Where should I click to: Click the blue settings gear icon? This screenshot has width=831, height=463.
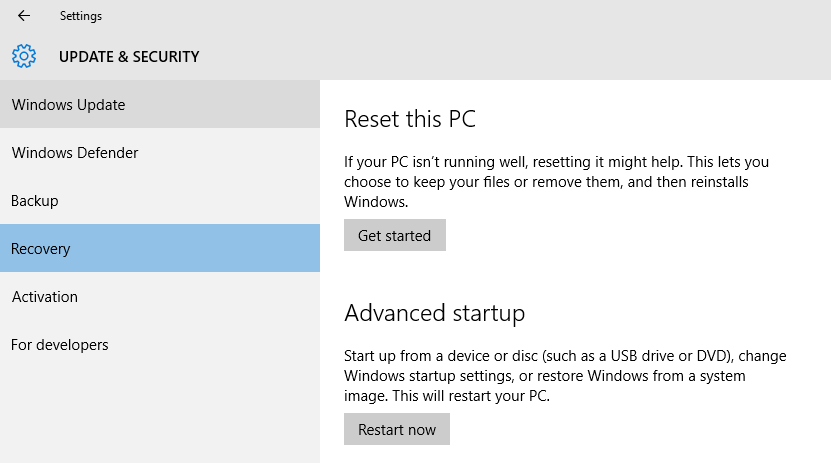(x=24, y=56)
